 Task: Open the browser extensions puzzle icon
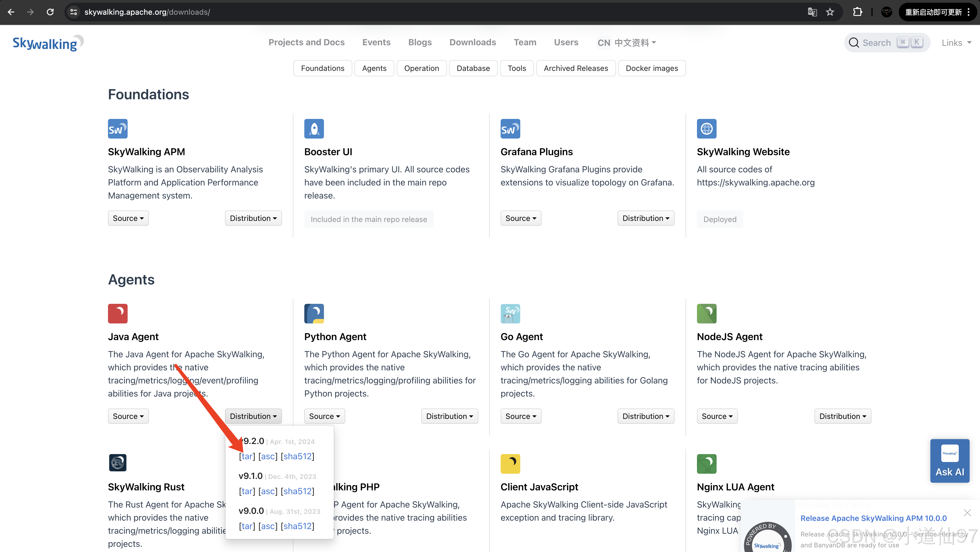(858, 12)
